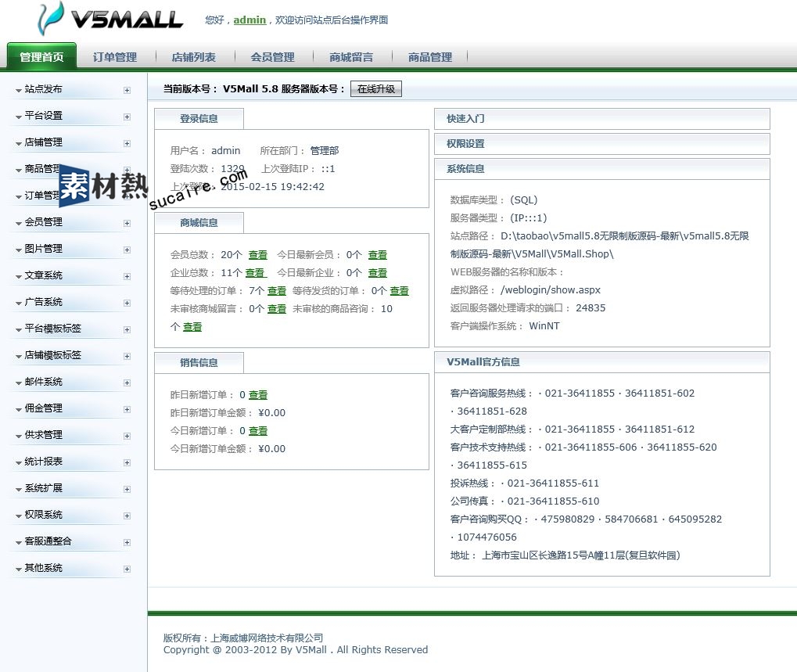Click the plus icon beside 系统扩展
The height and width of the screenshot is (672, 797).
(x=127, y=489)
